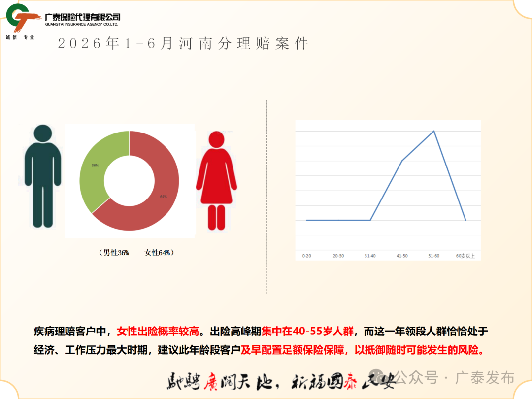
Task: Click the text '疾病理赔客户中'
Action: pyautogui.click(x=69, y=332)
